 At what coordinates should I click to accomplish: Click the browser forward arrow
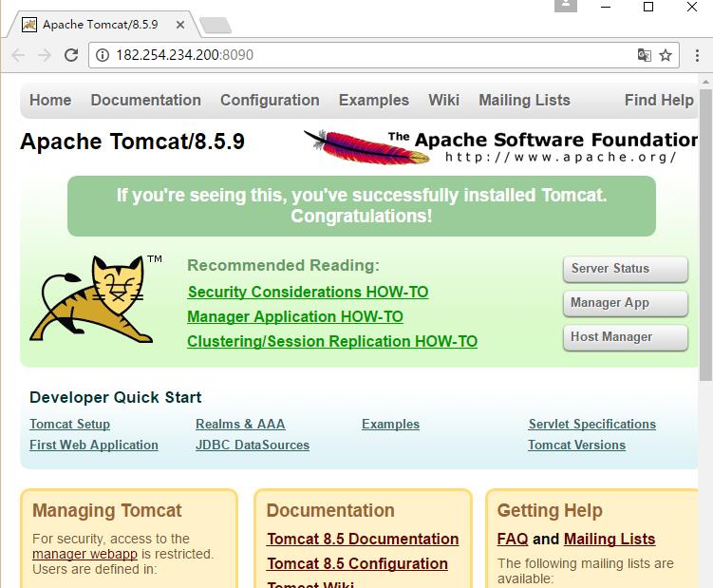45,55
